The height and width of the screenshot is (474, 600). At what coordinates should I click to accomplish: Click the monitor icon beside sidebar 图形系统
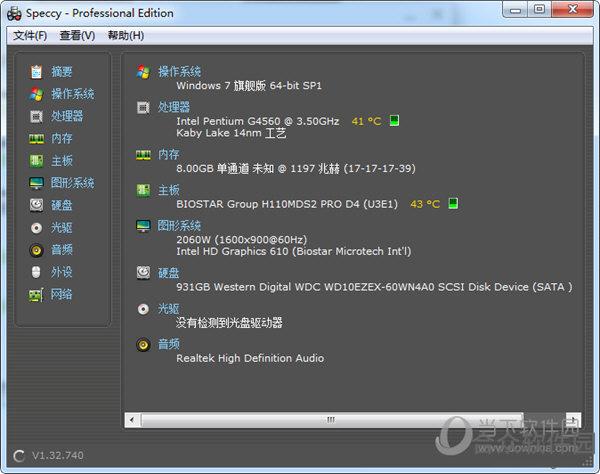coord(36,183)
